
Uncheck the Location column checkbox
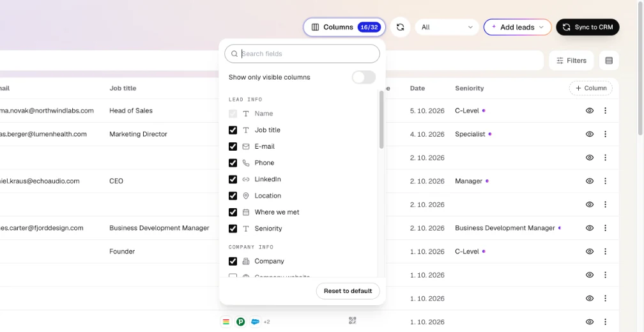(x=233, y=196)
